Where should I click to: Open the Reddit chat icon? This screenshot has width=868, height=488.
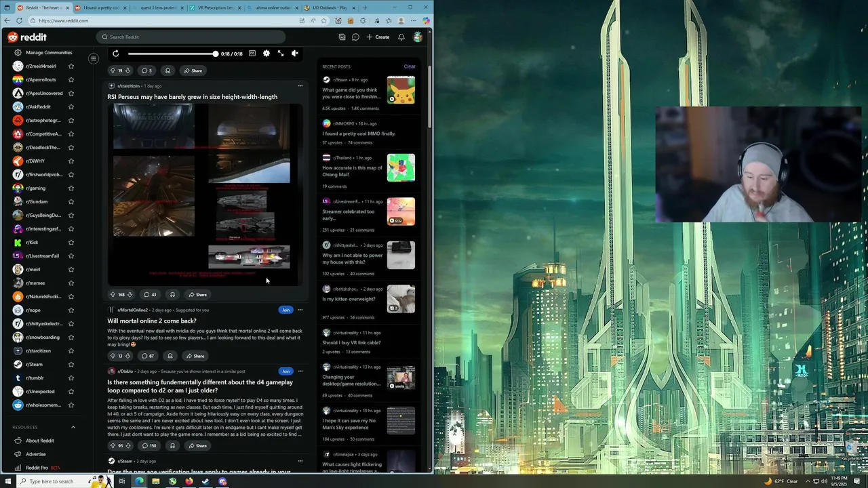coord(355,37)
